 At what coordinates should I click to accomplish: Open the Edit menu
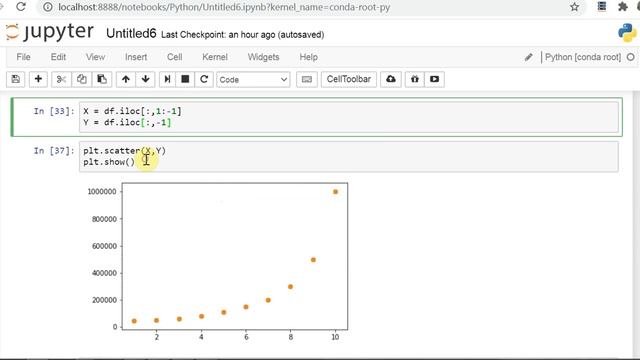tap(58, 57)
